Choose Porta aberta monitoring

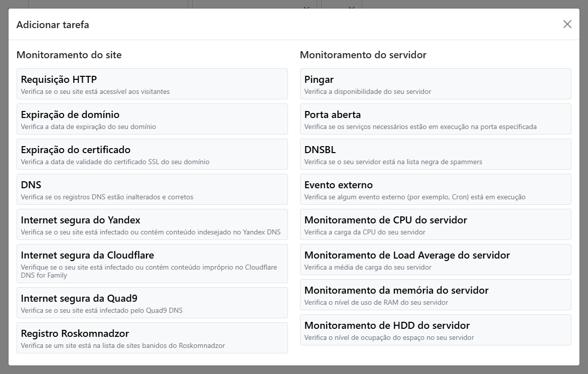pyautogui.click(x=435, y=119)
